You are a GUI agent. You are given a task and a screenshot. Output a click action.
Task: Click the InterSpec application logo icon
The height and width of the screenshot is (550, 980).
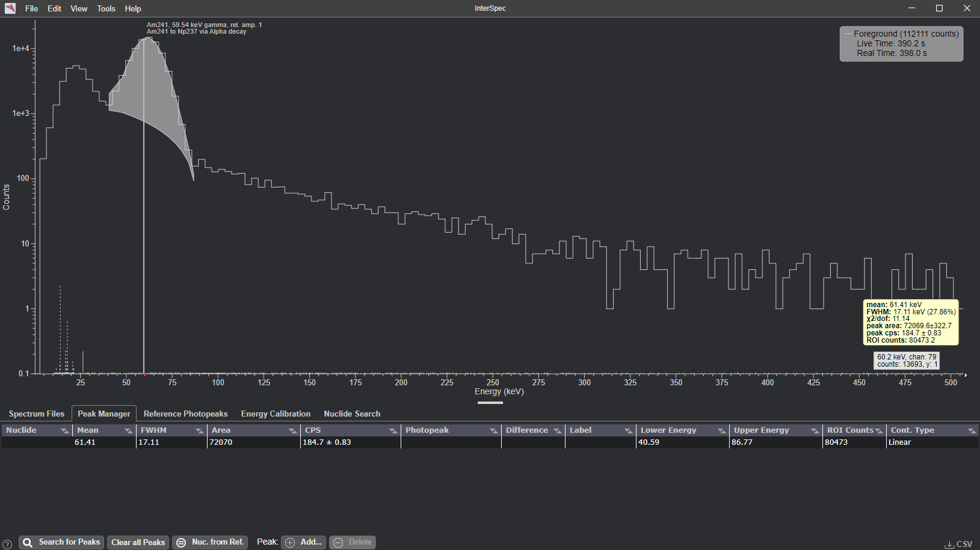(x=10, y=8)
